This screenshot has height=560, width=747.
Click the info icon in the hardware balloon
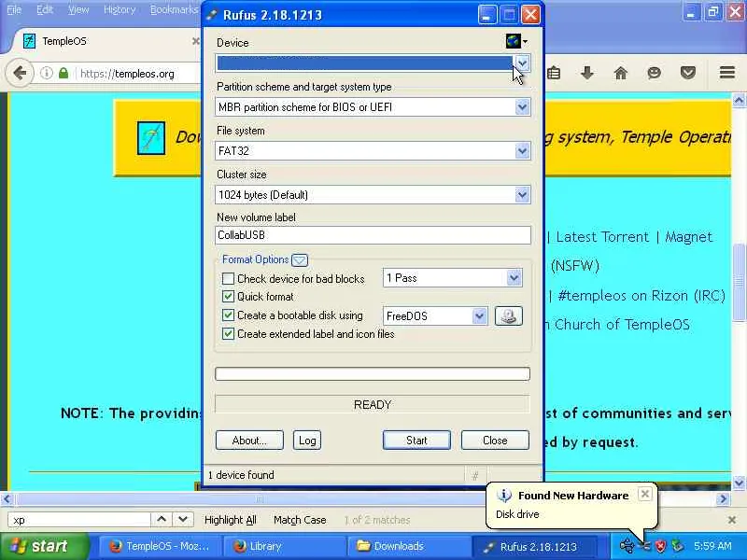tap(504, 496)
